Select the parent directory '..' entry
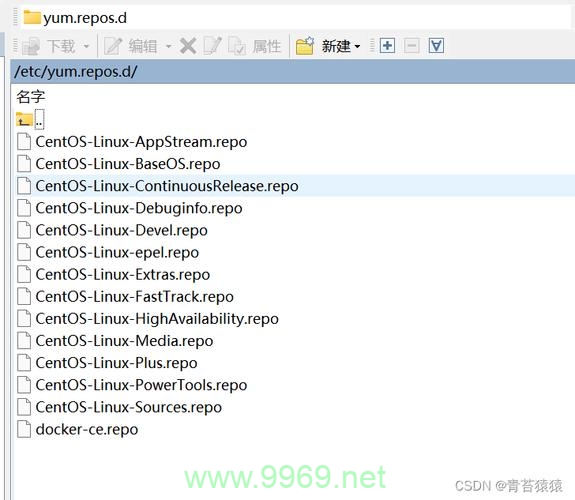The width and height of the screenshot is (575, 500). (39, 120)
